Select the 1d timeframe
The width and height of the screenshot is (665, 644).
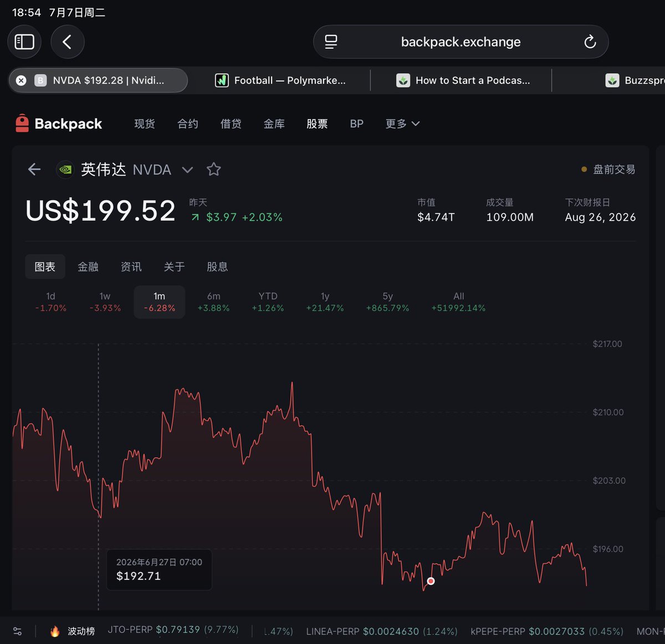[x=50, y=302]
